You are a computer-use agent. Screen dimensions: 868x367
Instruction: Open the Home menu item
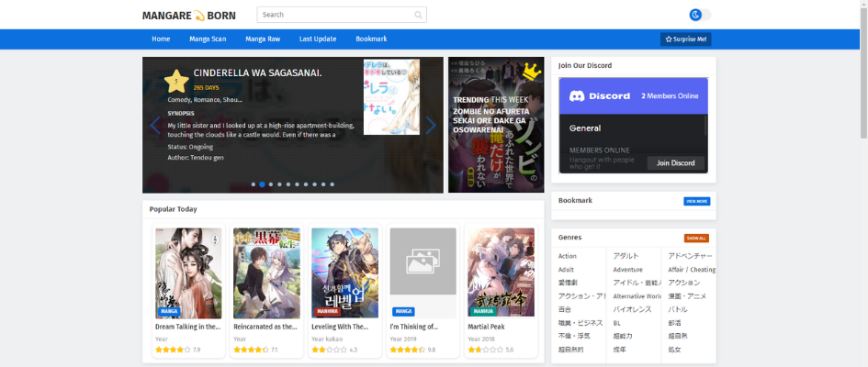161,39
